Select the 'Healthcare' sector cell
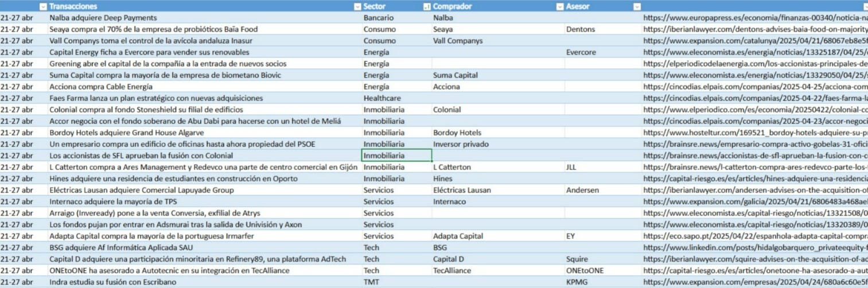 click(396, 98)
